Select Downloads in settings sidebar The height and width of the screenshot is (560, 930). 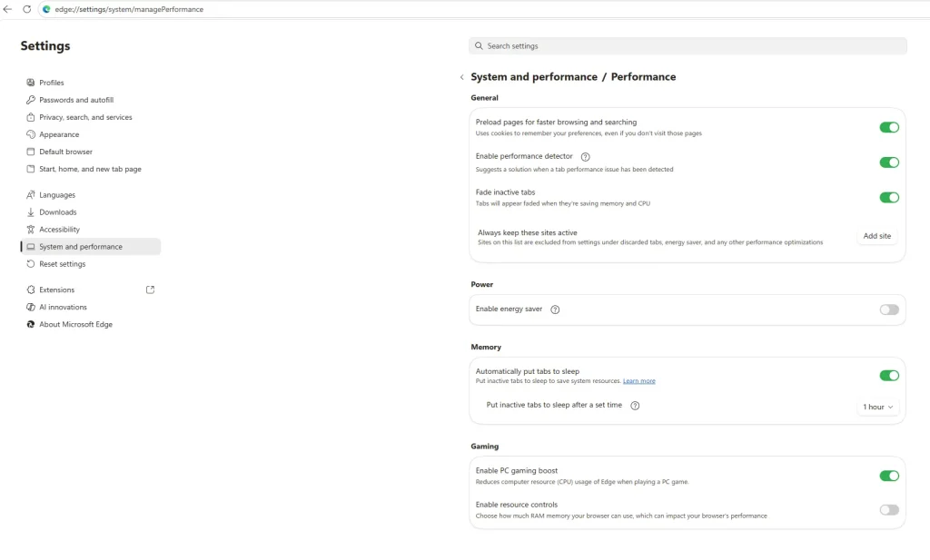(x=58, y=212)
